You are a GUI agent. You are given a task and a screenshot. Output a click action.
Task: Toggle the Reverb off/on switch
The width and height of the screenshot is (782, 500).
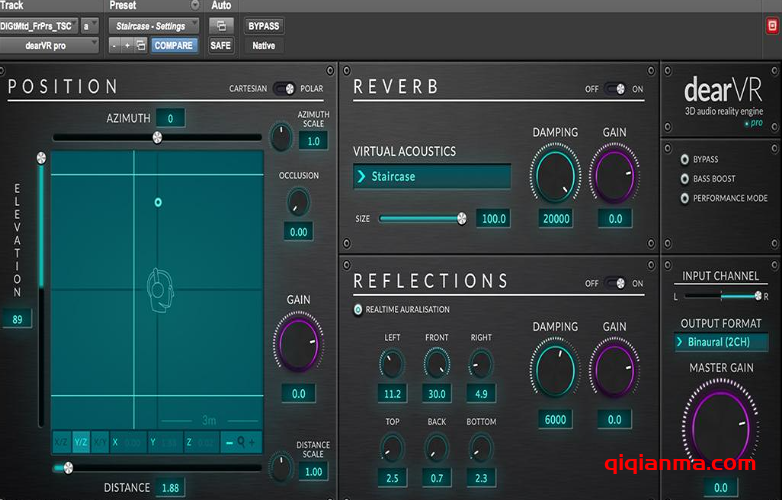(x=615, y=89)
